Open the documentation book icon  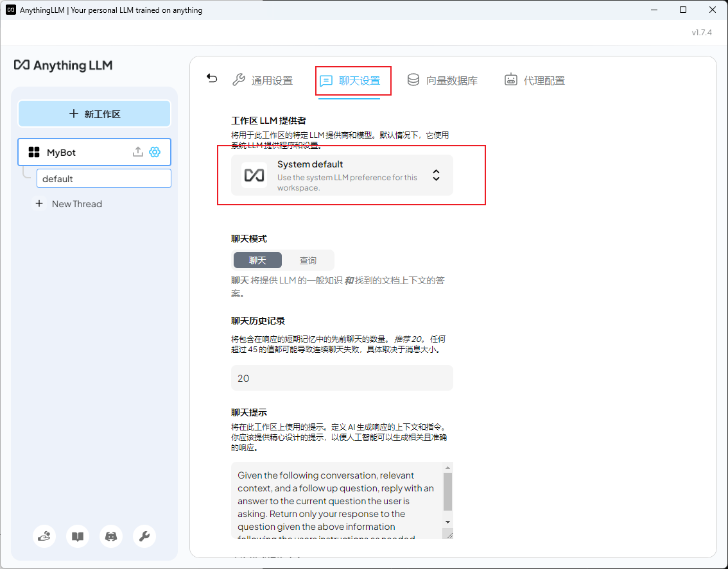78,536
